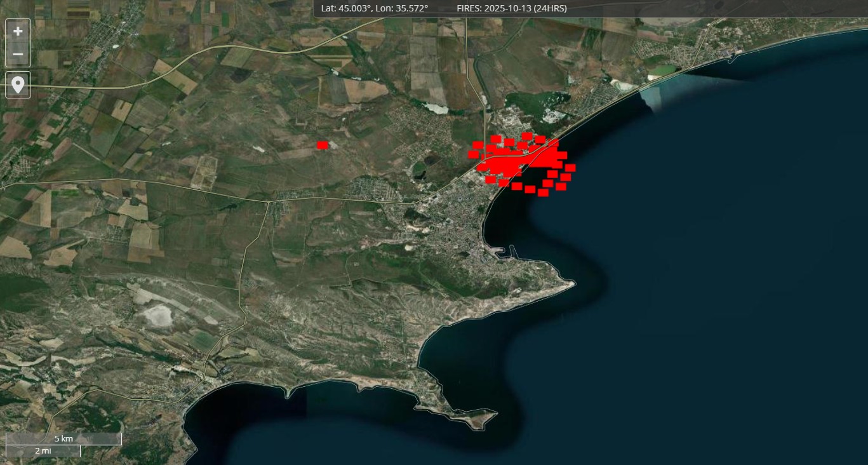This screenshot has width=868, height=465.
Task: Click the 5 km scale bar
Action: (x=63, y=439)
